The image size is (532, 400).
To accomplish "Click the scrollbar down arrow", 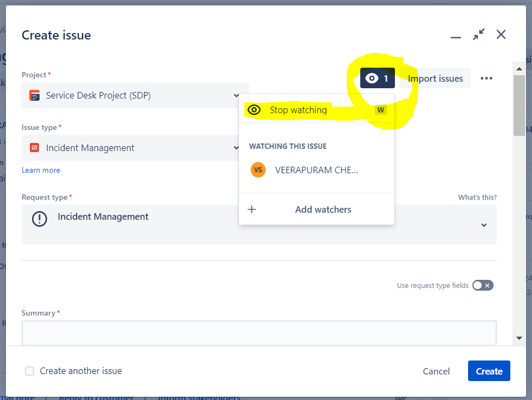I will point(519,338).
